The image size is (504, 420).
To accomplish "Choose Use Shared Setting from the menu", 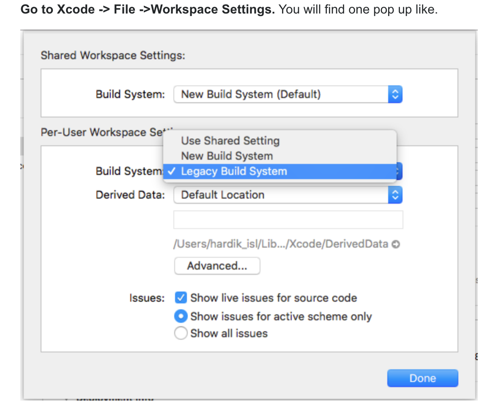I will coord(230,141).
